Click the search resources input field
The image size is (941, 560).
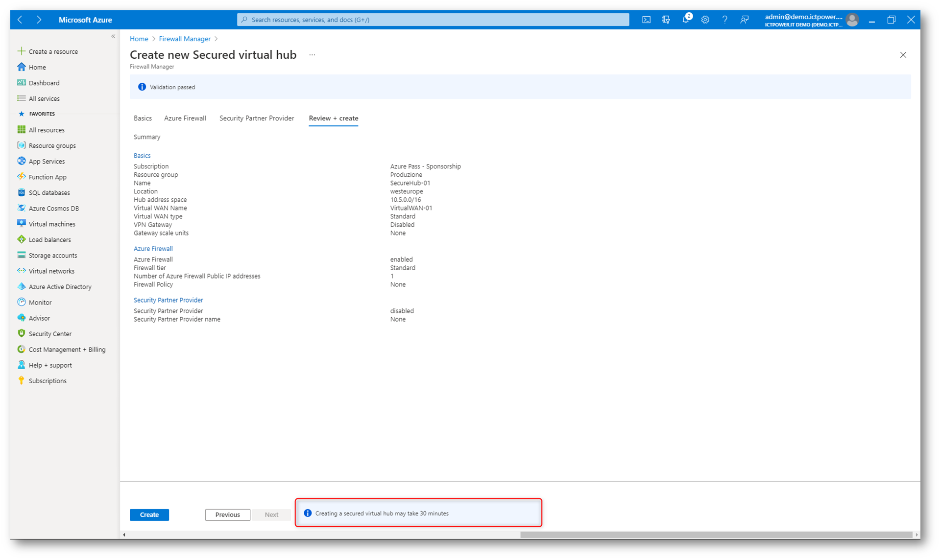[433, 20]
